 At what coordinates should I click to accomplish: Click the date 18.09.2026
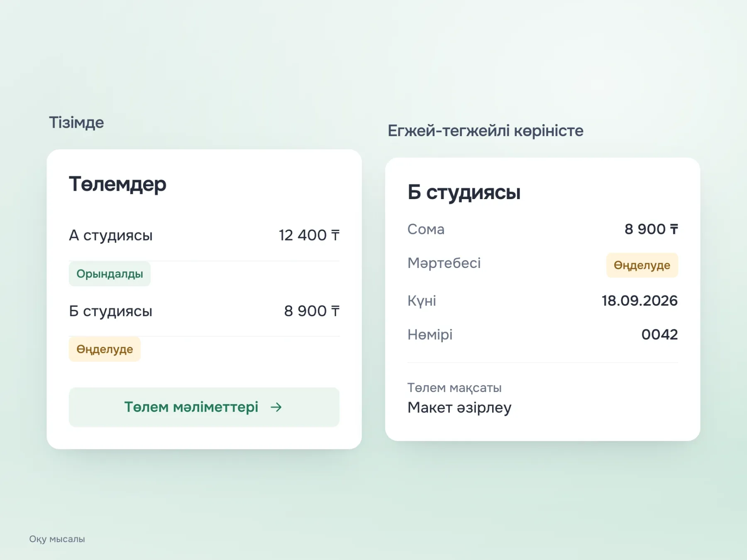(x=640, y=301)
